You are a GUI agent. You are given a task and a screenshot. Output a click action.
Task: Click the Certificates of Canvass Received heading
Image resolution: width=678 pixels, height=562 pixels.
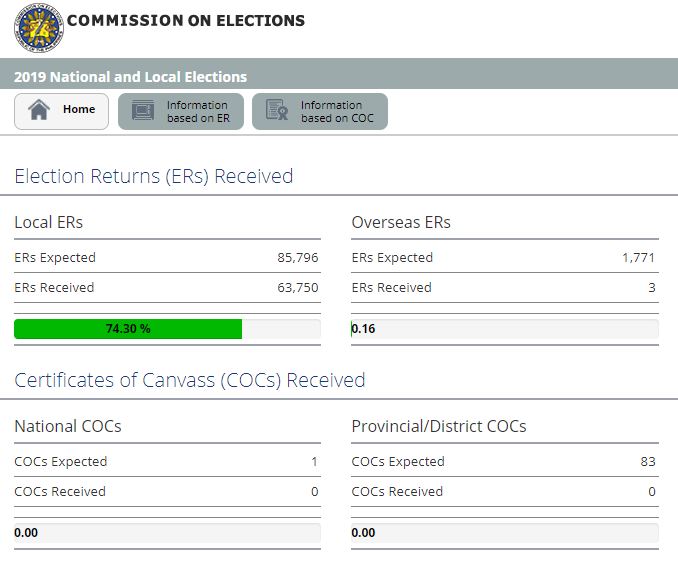click(x=190, y=380)
